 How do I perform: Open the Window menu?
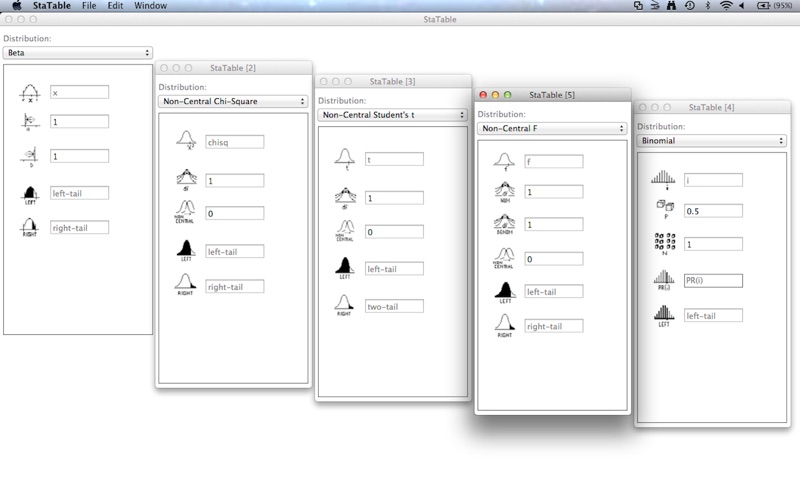coord(151,6)
